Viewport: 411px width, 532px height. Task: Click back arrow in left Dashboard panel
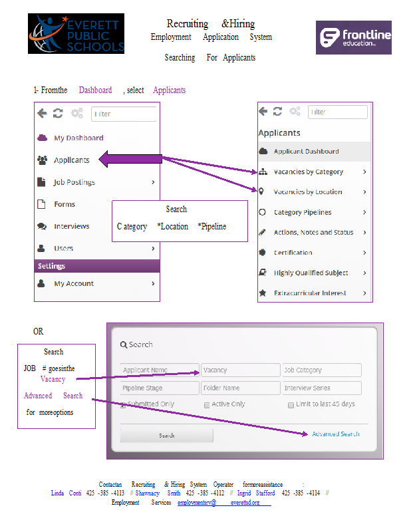pos(42,113)
